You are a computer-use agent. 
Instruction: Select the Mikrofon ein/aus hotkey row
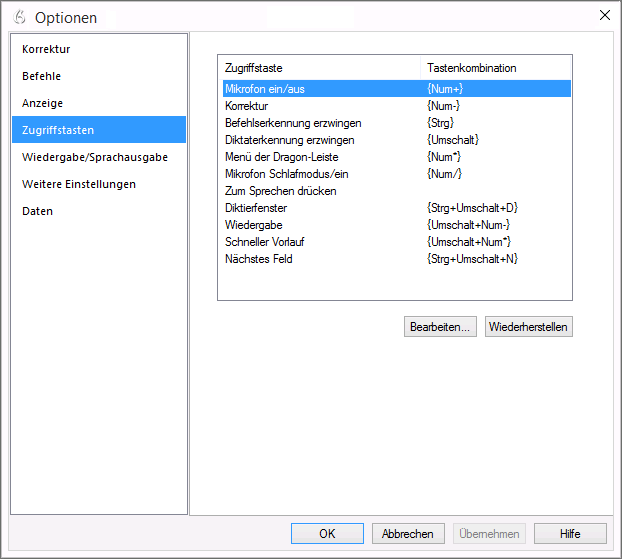pos(397,89)
